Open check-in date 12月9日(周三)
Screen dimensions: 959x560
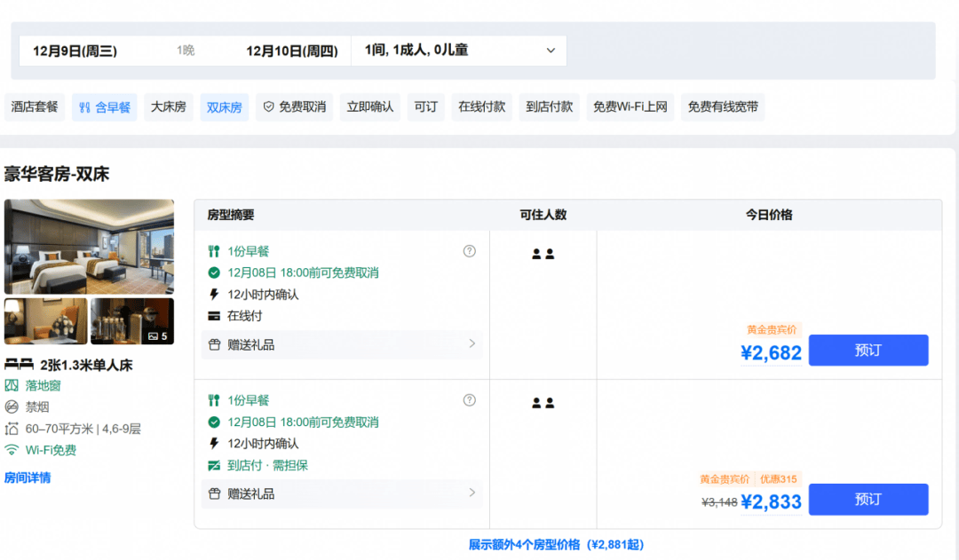pyautogui.click(x=75, y=51)
